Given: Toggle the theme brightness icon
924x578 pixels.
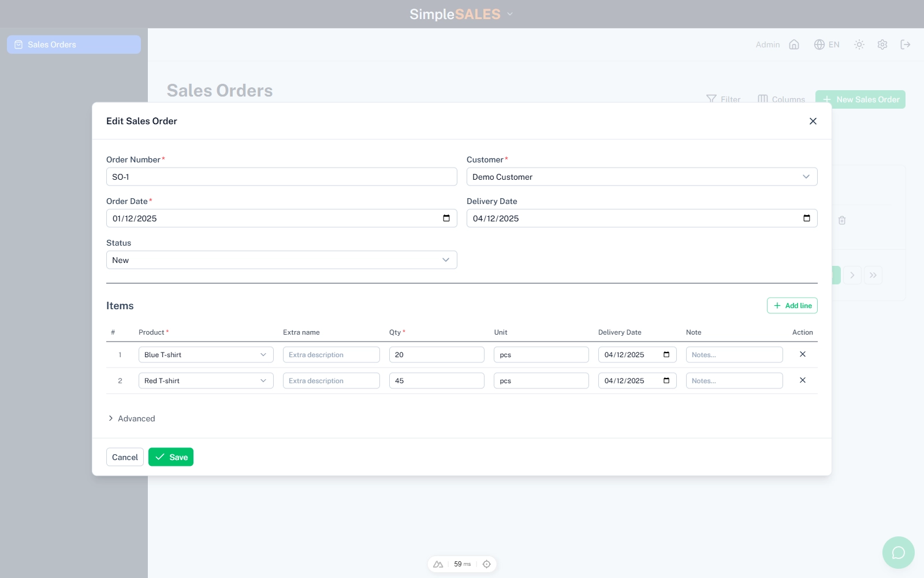Looking at the screenshot, I should pos(859,45).
